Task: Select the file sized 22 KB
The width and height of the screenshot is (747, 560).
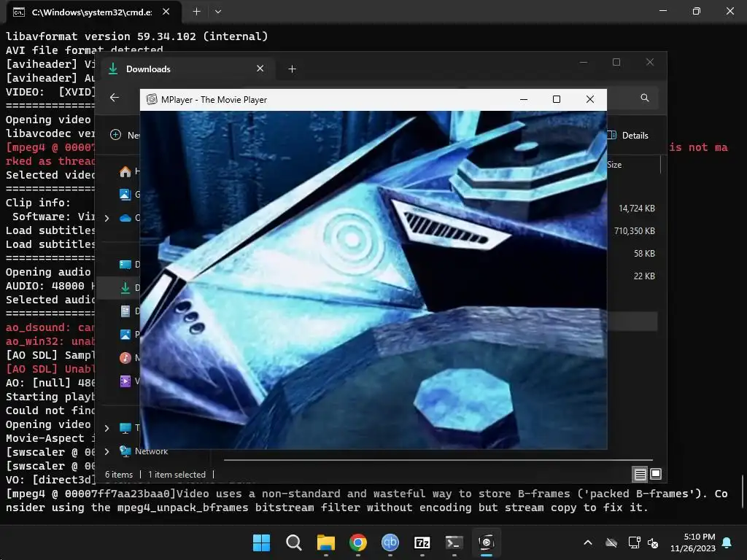Action: click(644, 276)
